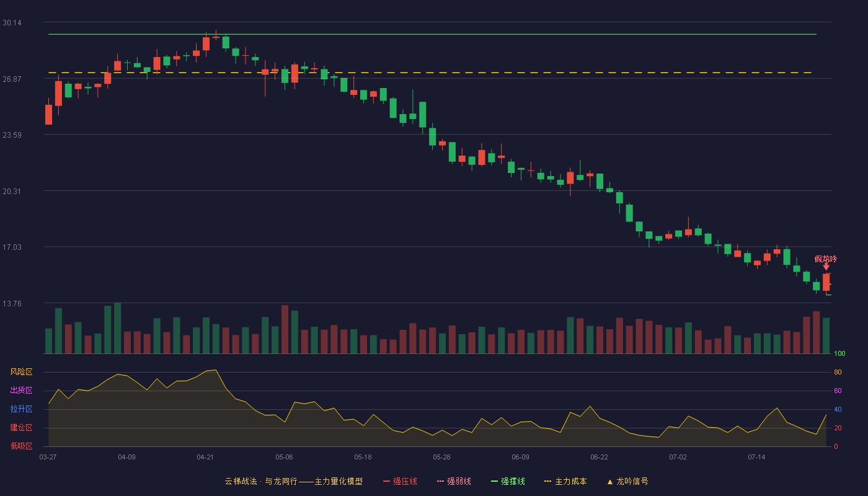Toggle the 主力成本 legend label
The height and width of the screenshot is (496, 868).
pyautogui.click(x=570, y=481)
